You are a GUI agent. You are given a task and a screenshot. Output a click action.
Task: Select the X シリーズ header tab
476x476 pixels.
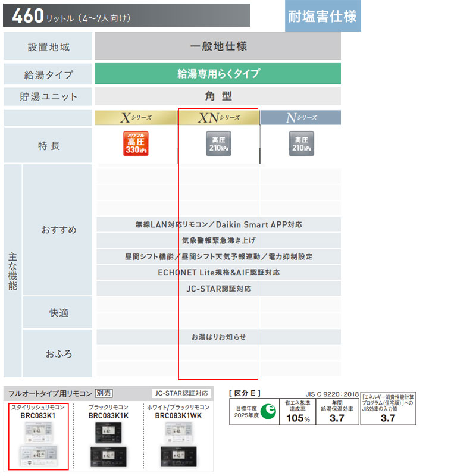pyautogui.click(x=136, y=117)
